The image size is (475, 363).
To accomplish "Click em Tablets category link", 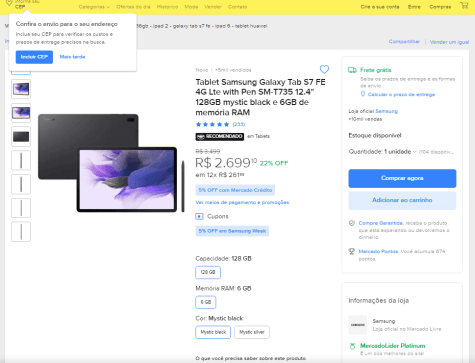I will coord(258,136).
